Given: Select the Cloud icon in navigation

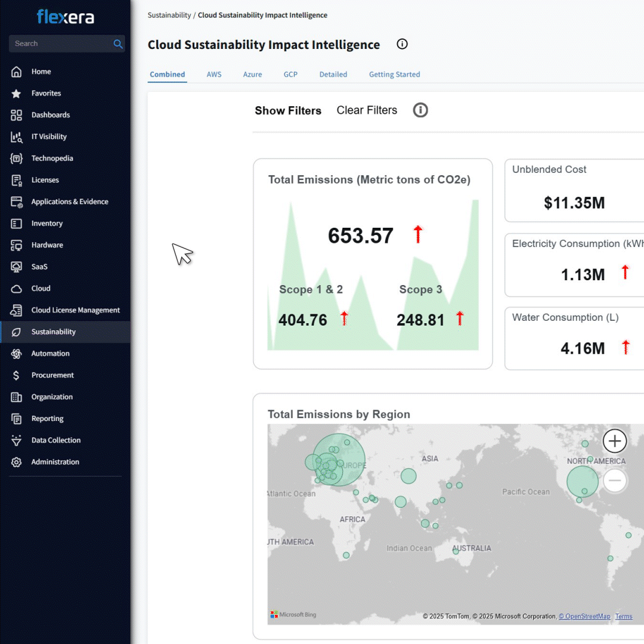Looking at the screenshot, I should (x=17, y=289).
